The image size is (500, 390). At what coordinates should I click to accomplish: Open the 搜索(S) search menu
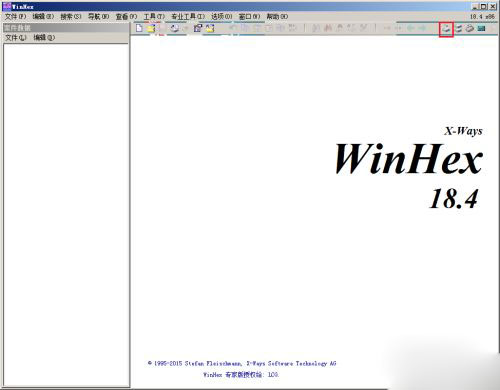[71, 16]
